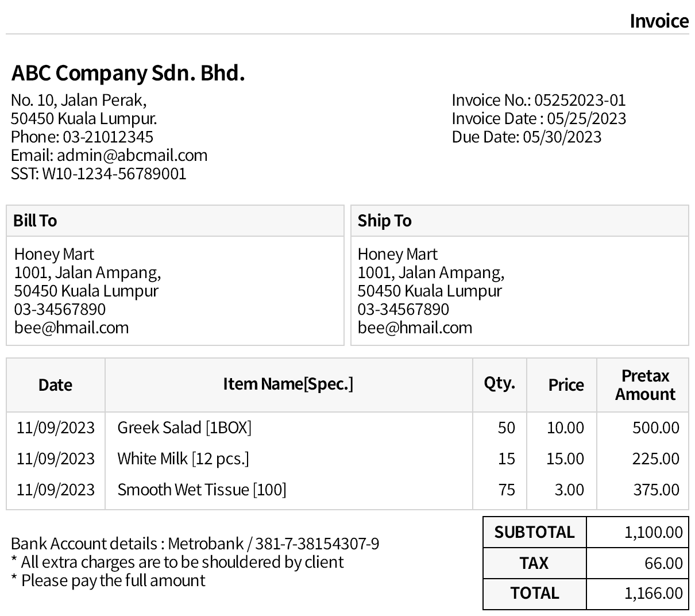Image resolution: width=695 pixels, height=616 pixels.
Task: Click the Invoice heading at top right
Action: point(659,21)
